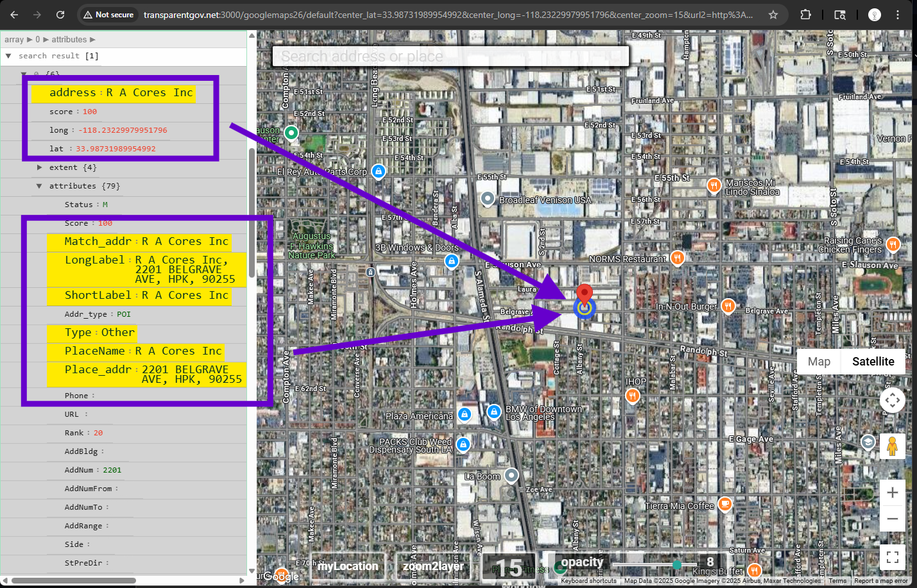Open the Chrome three-dot menu
This screenshot has width=917, height=588.
click(x=898, y=15)
